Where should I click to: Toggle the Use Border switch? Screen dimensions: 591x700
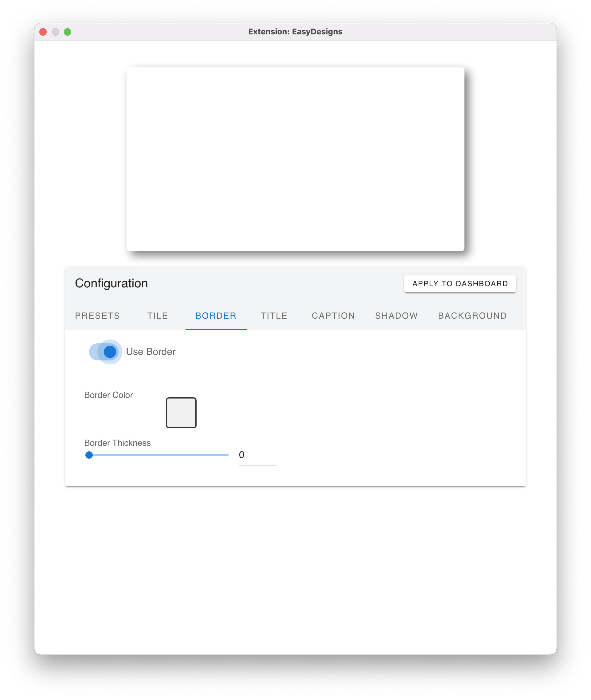(104, 352)
